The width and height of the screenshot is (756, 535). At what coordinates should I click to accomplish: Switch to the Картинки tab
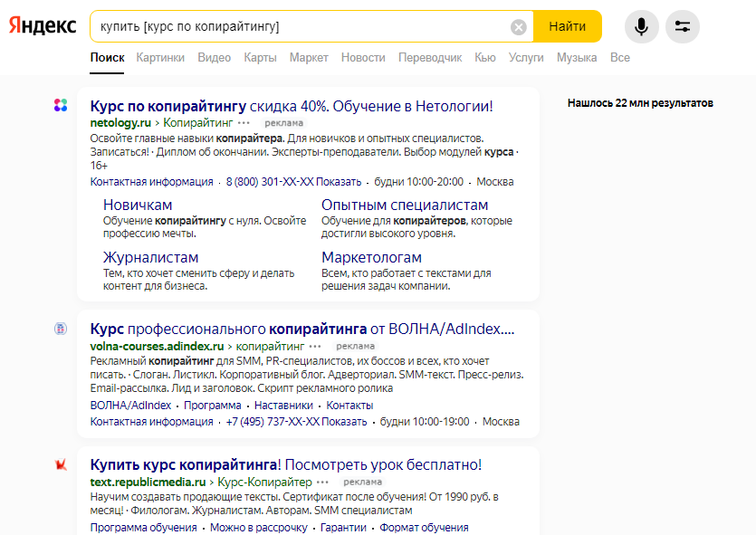click(160, 58)
